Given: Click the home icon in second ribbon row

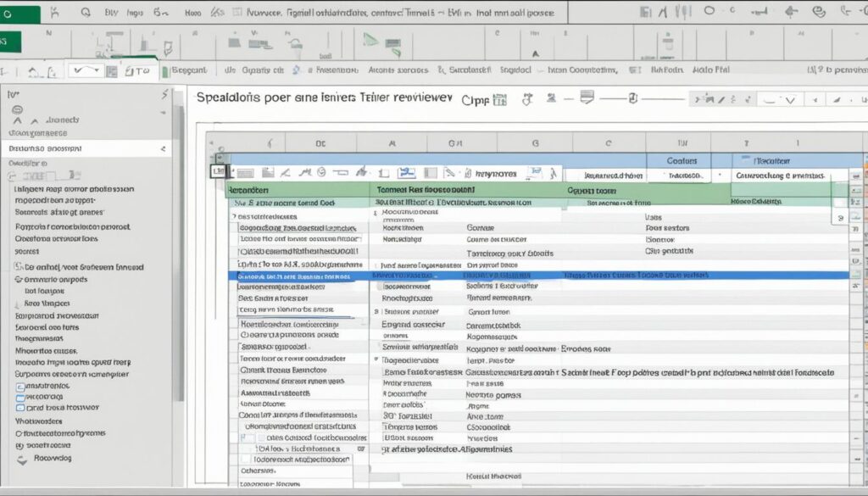Looking at the screenshot, I should tap(32, 73).
